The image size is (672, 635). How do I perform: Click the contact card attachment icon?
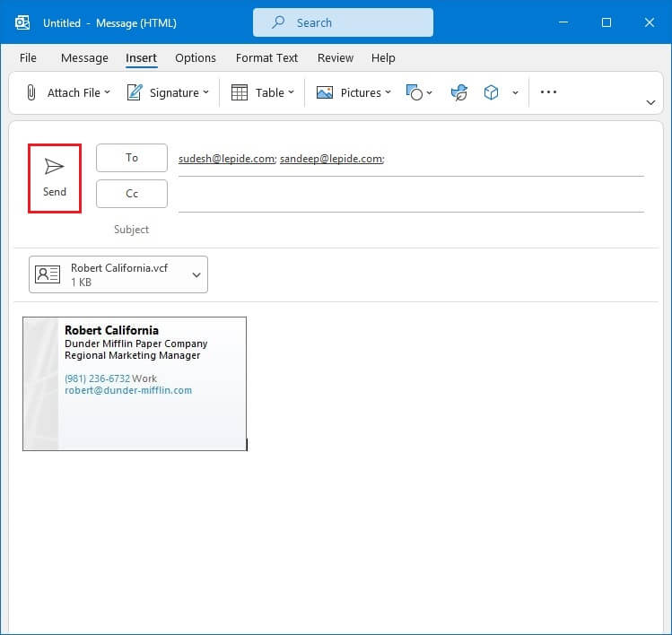(x=48, y=274)
